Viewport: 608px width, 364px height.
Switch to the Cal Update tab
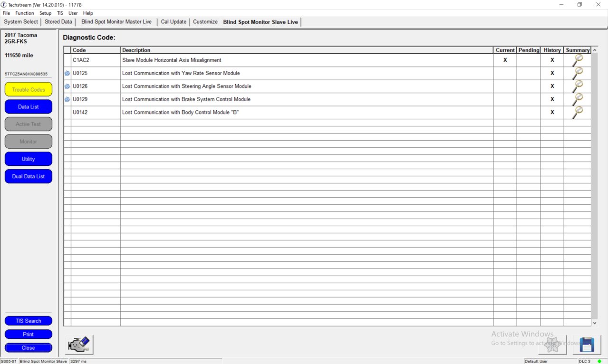174,22
